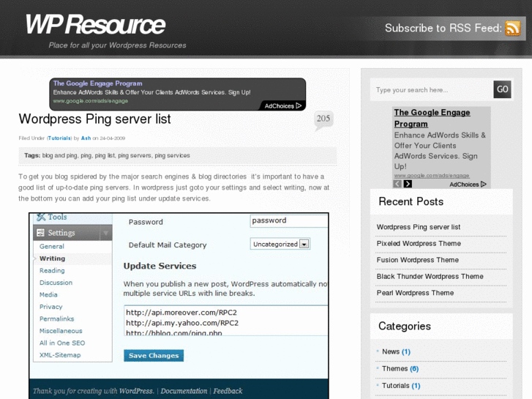Expand the Settings menu arrow
532x399 pixels.
point(106,233)
